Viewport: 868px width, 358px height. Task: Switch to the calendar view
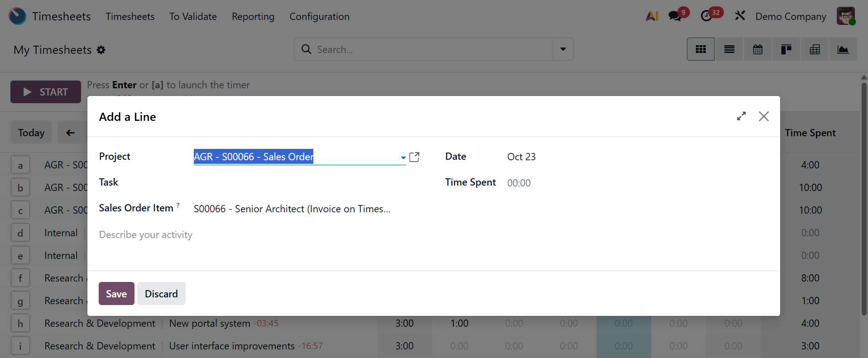click(758, 49)
